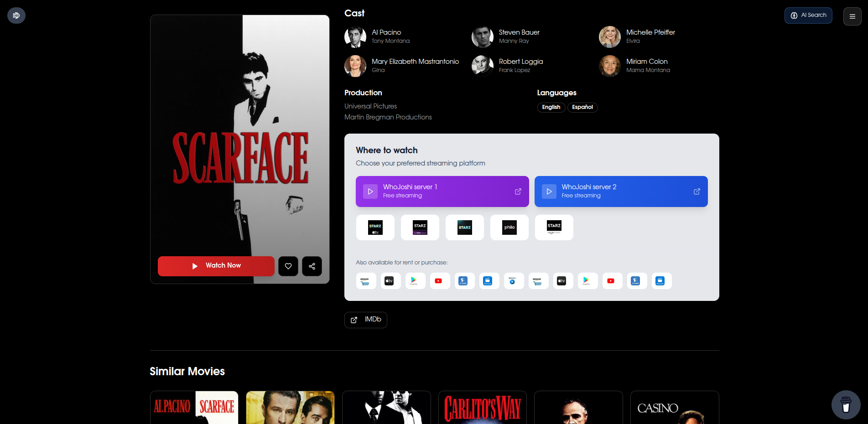
Task: Click the English language chip
Action: pyautogui.click(x=551, y=107)
